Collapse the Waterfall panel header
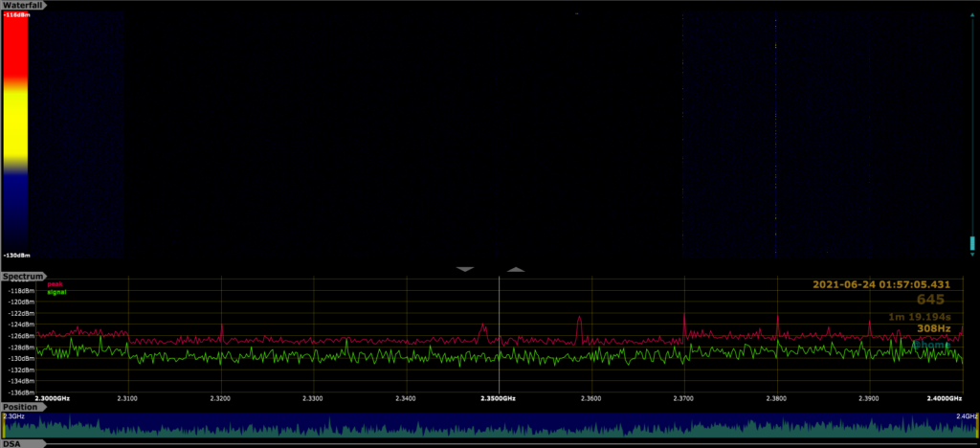 point(24,6)
